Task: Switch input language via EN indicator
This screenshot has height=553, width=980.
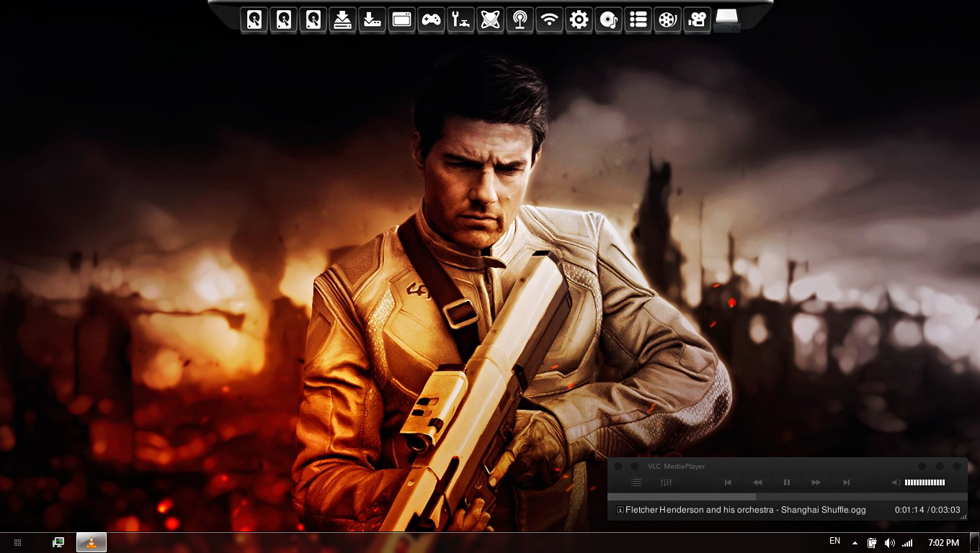Action: click(x=834, y=541)
